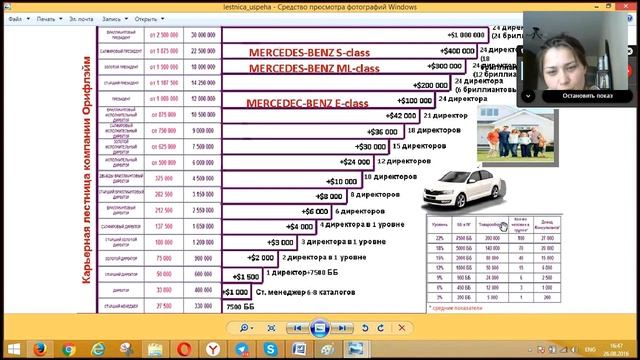This screenshot has width=640, height=360.
Task: Delete the photo with red X
Action: (402, 328)
